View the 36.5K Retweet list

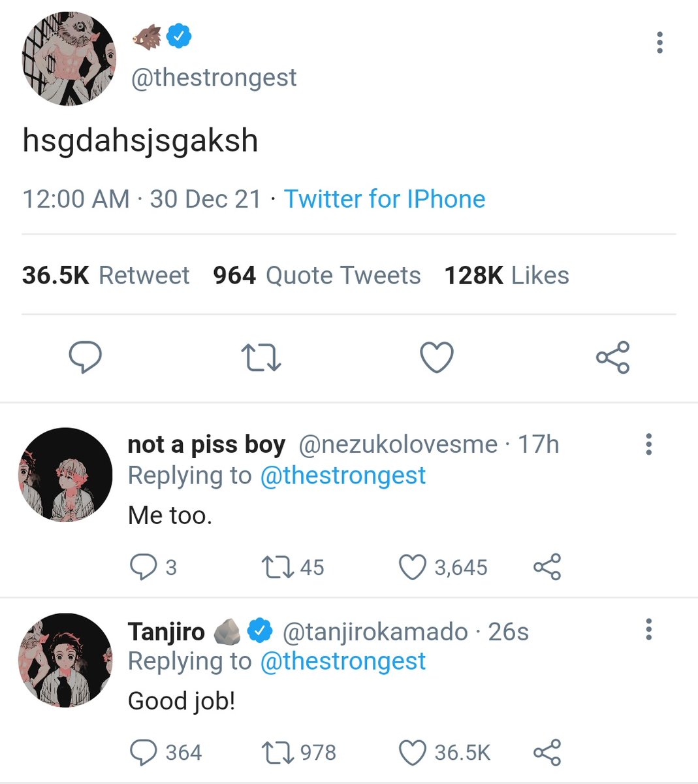[106, 275]
